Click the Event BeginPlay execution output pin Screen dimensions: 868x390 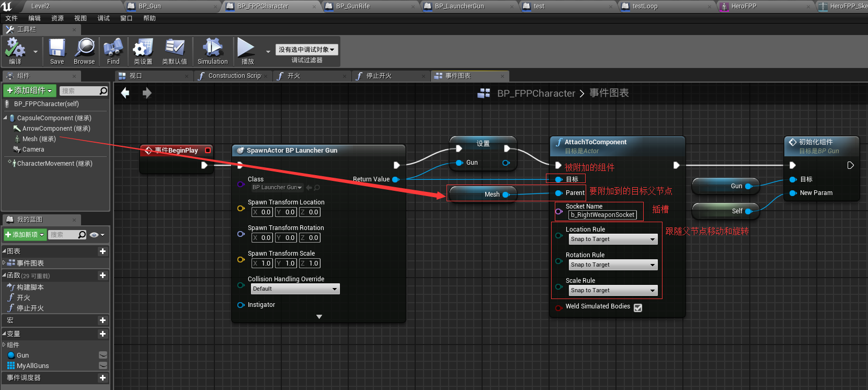click(204, 165)
